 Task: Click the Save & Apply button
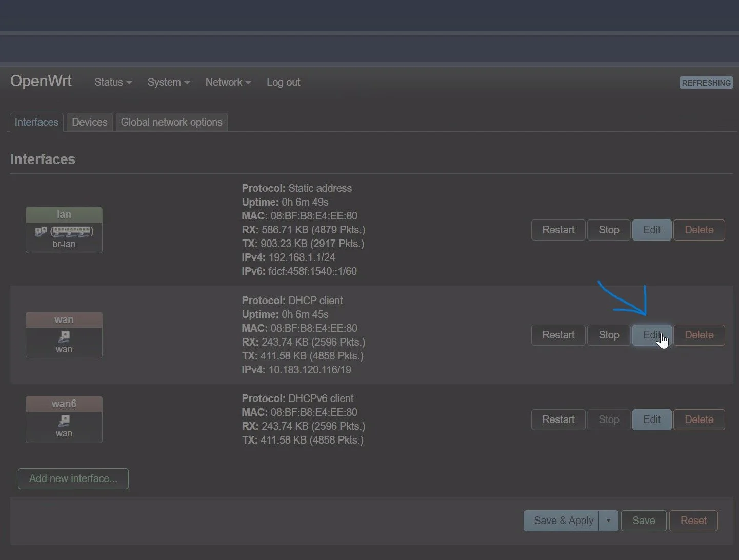pyautogui.click(x=562, y=521)
